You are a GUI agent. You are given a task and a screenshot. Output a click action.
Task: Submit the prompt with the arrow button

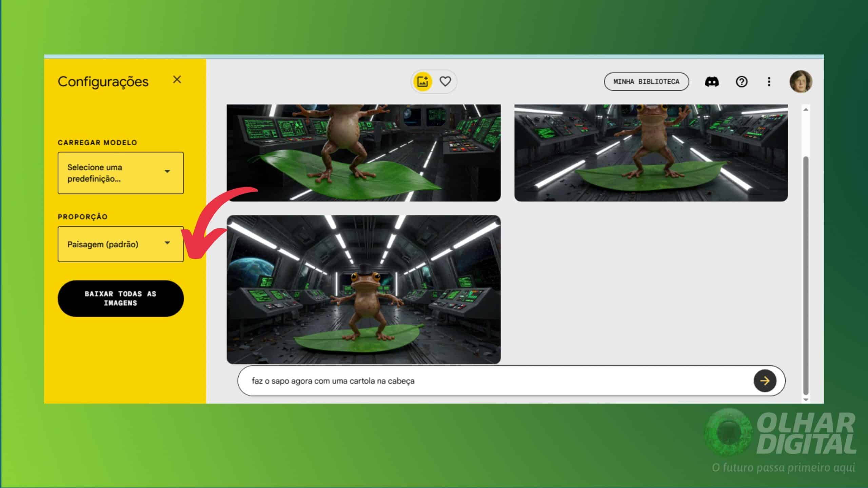coord(765,381)
